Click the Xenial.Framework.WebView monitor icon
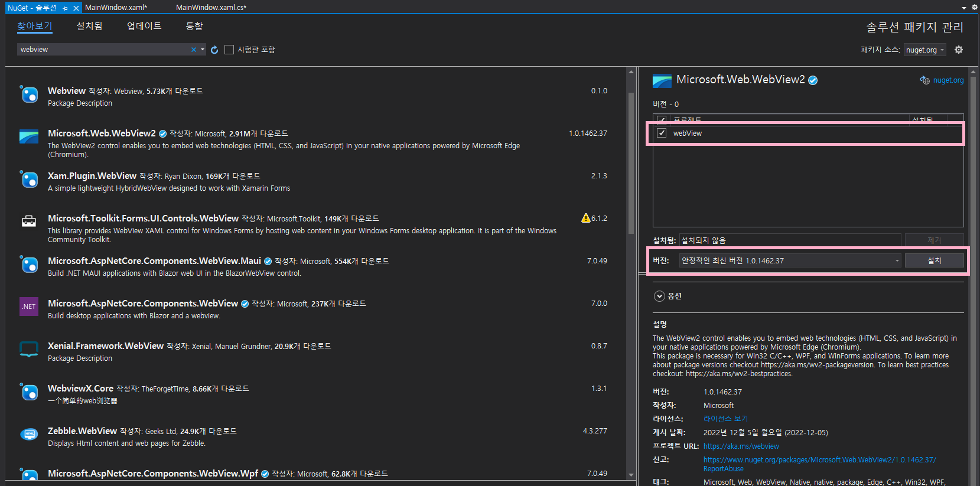 pos(29,349)
